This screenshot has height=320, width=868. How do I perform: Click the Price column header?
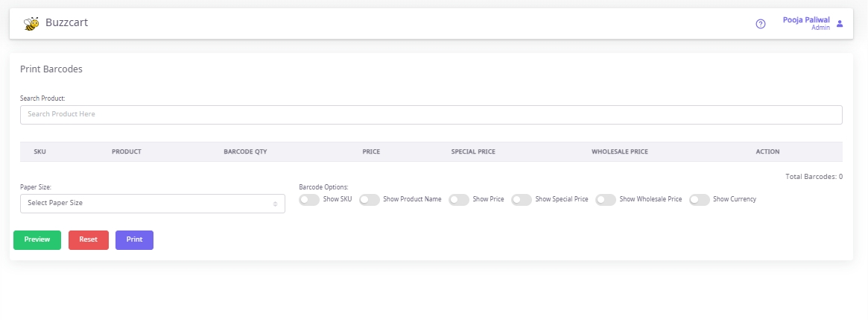371,152
